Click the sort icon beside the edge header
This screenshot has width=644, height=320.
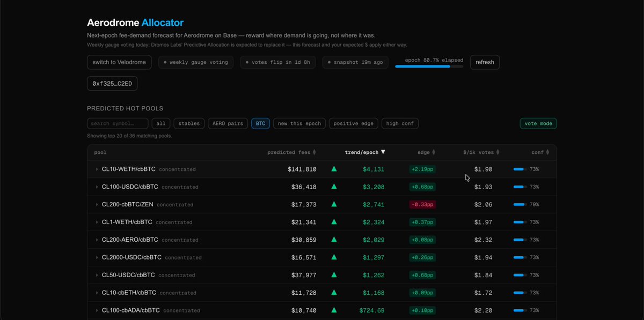point(434,152)
